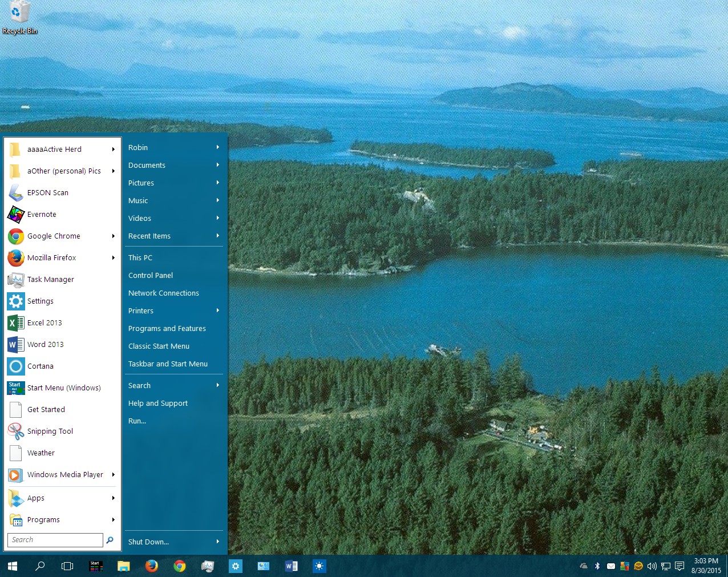Expand the Apps submenu arrow
Viewport: 728px width, 577px height.
click(x=114, y=498)
